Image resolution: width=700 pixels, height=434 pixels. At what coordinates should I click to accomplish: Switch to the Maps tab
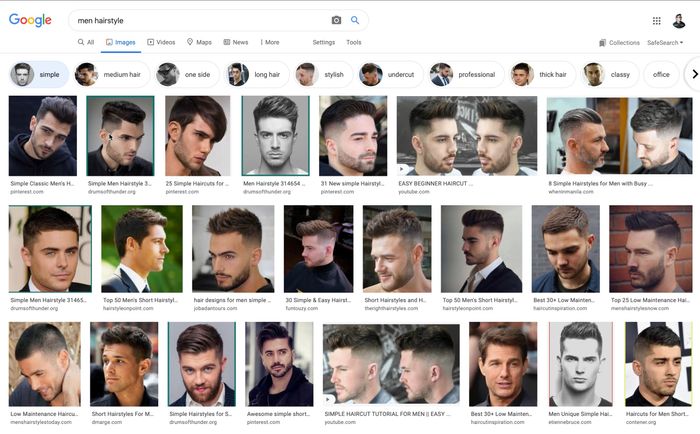[x=199, y=42]
